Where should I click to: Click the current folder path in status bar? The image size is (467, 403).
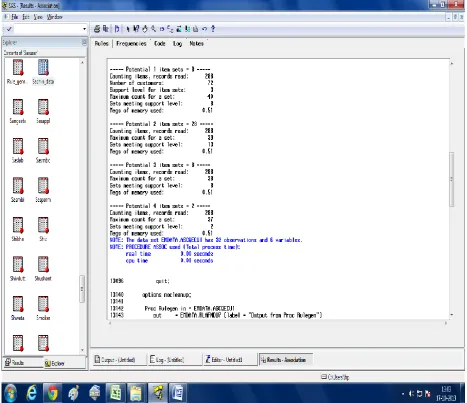pos(335,377)
